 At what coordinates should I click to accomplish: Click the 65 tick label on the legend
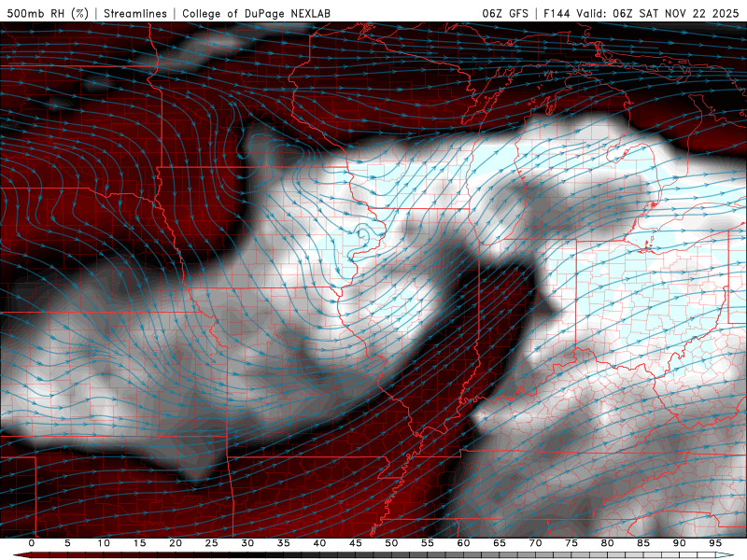tap(500, 543)
